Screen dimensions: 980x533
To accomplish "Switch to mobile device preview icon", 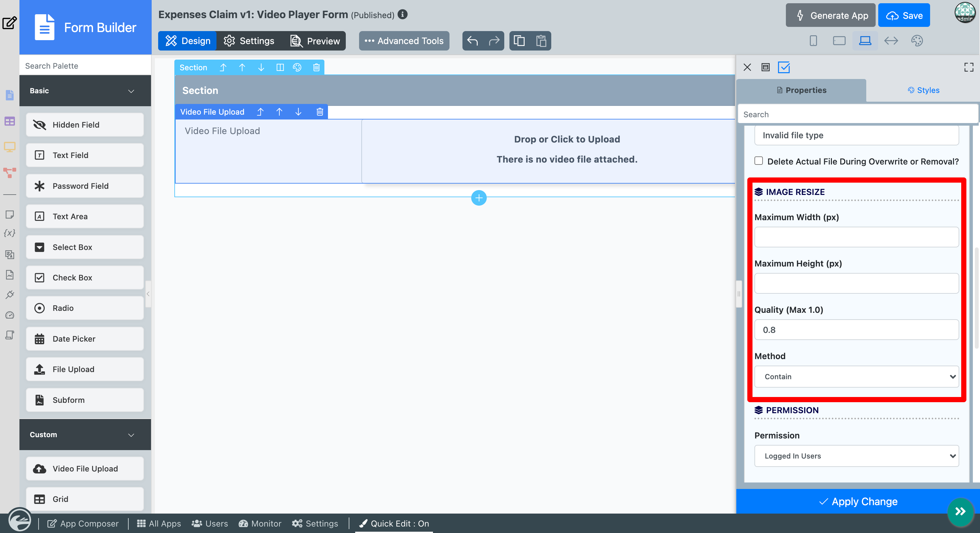I will [813, 41].
